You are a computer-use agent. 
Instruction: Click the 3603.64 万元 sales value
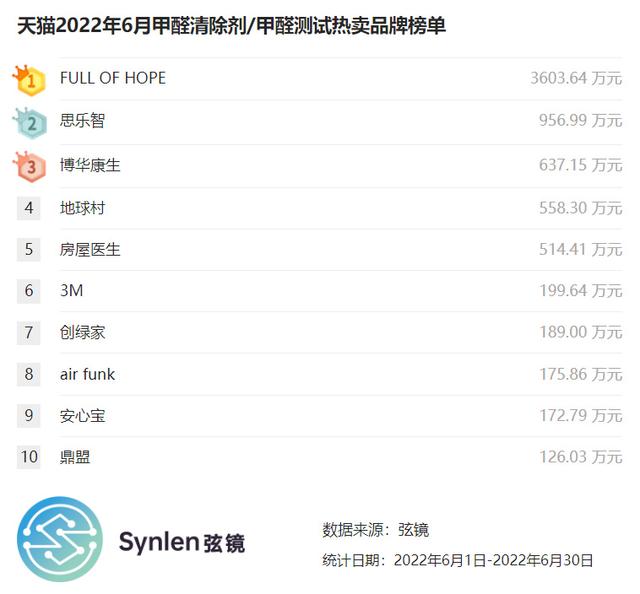click(576, 78)
